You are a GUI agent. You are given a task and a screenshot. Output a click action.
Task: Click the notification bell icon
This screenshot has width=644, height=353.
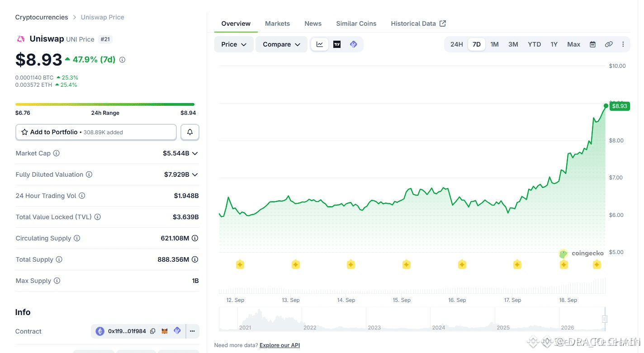[x=190, y=132]
